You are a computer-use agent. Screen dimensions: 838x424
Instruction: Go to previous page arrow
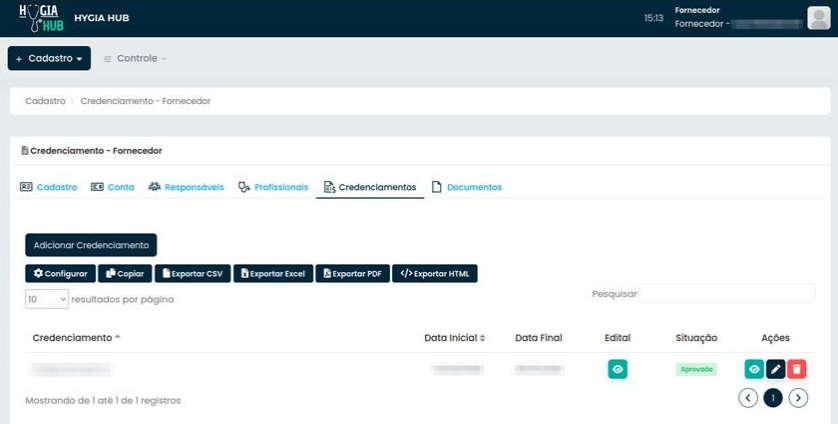click(748, 398)
